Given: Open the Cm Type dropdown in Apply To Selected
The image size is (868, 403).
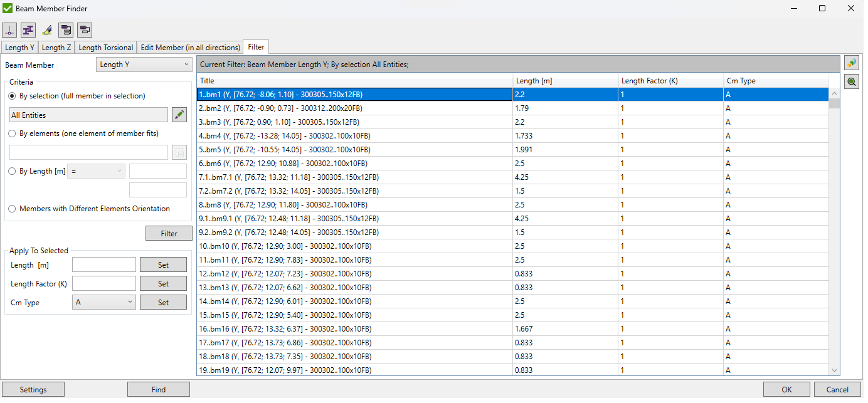Looking at the screenshot, I should tap(103, 302).
